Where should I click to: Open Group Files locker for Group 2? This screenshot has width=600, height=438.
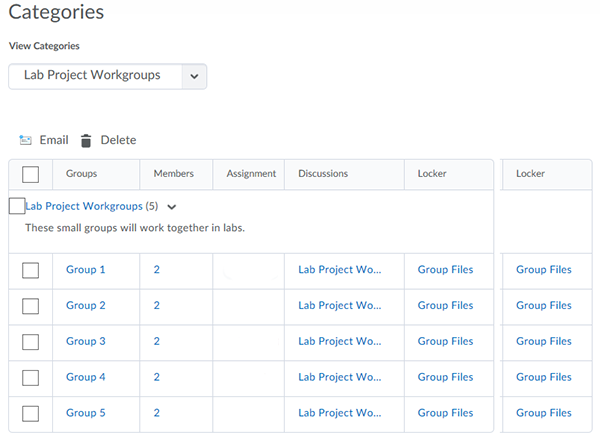[x=445, y=306]
